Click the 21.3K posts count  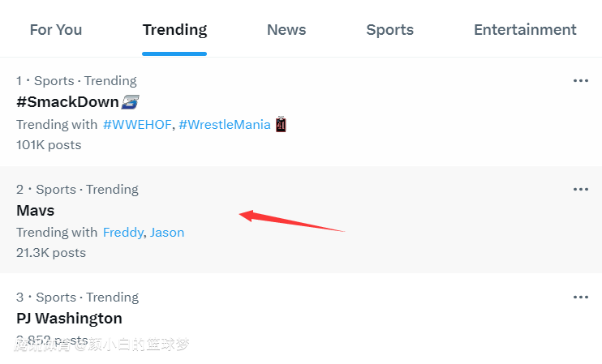tap(51, 253)
